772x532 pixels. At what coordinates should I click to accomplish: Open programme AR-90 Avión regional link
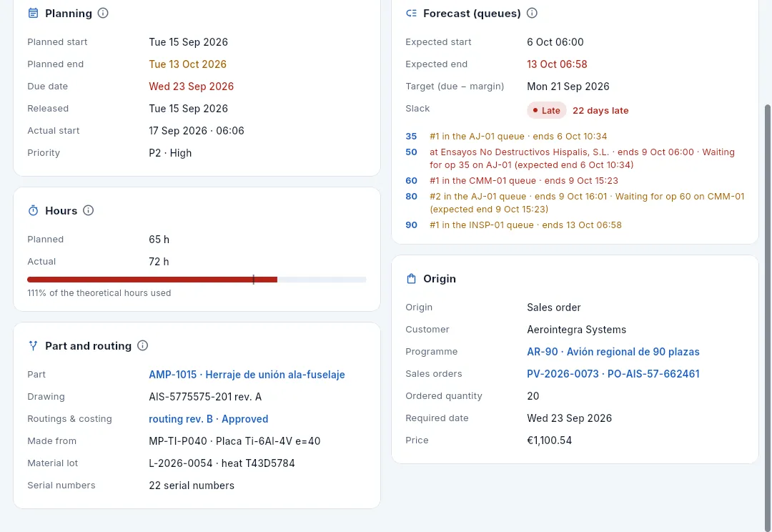tap(613, 352)
